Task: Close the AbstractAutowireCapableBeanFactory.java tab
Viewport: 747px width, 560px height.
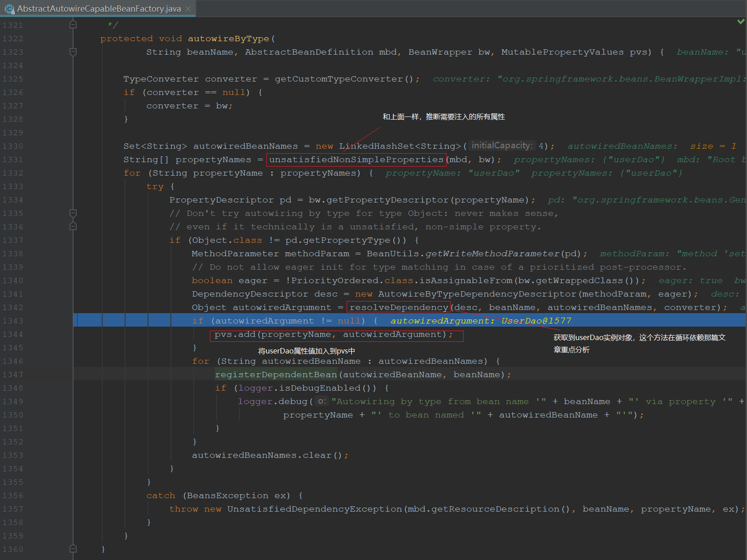Action: pos(188,9)
